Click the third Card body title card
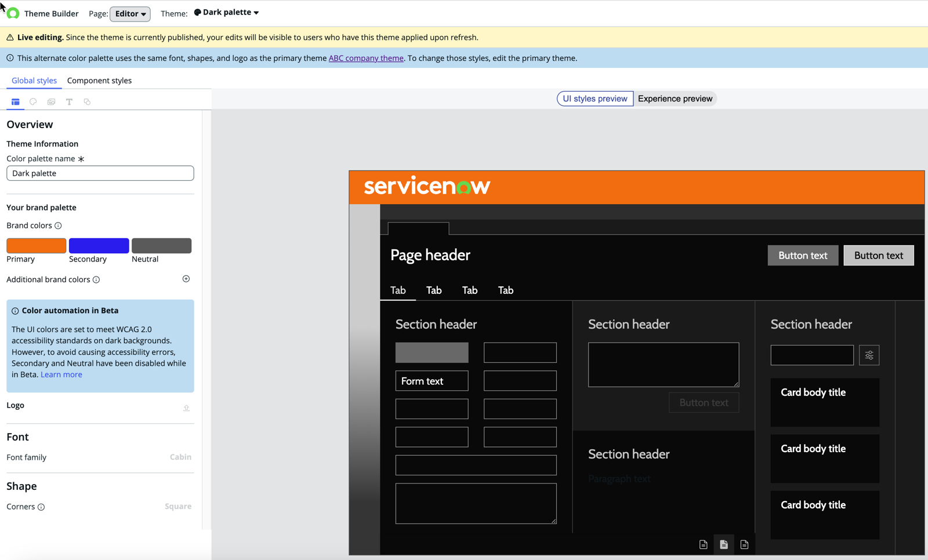 pyautogui.click(x=825, y=515)
